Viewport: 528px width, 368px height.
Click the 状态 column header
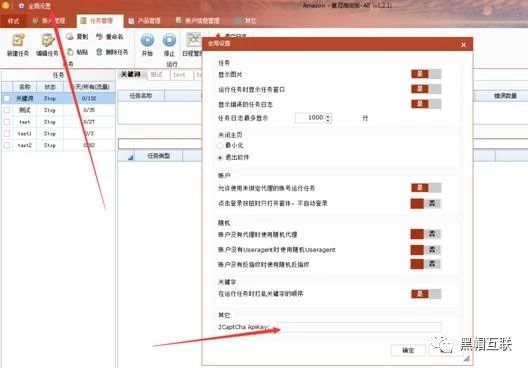tap(50, 87)
